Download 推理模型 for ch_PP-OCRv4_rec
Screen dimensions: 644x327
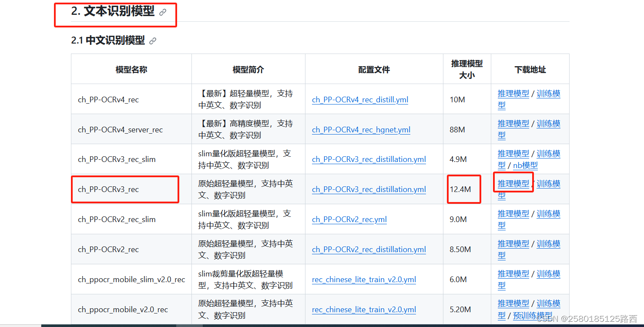pyautogui.click(x=513, y=94)
